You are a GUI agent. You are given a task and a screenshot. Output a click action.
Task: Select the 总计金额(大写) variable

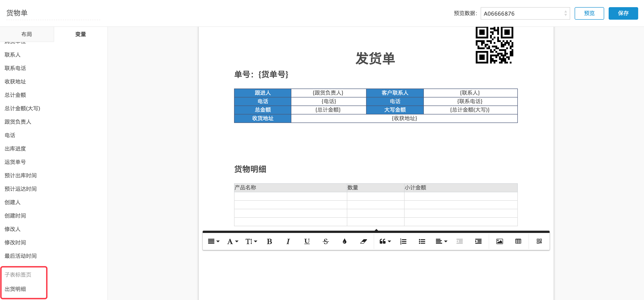23,108
